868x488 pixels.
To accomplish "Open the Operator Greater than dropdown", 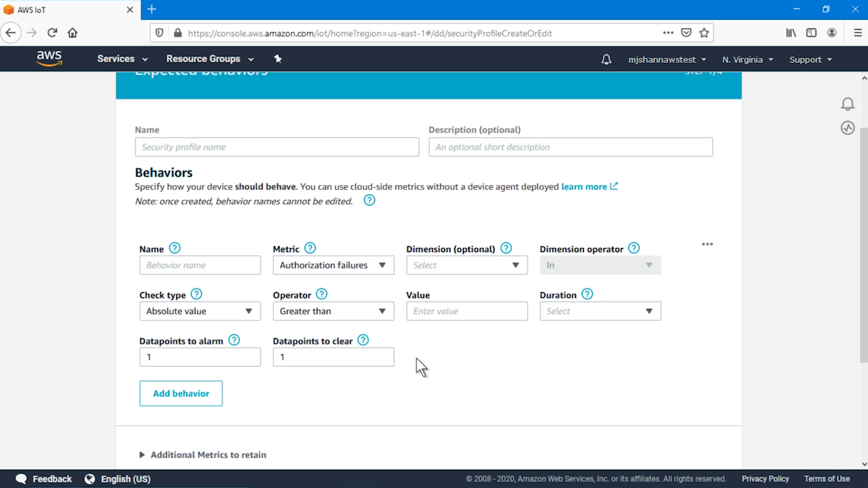I will tap(333, 311).
